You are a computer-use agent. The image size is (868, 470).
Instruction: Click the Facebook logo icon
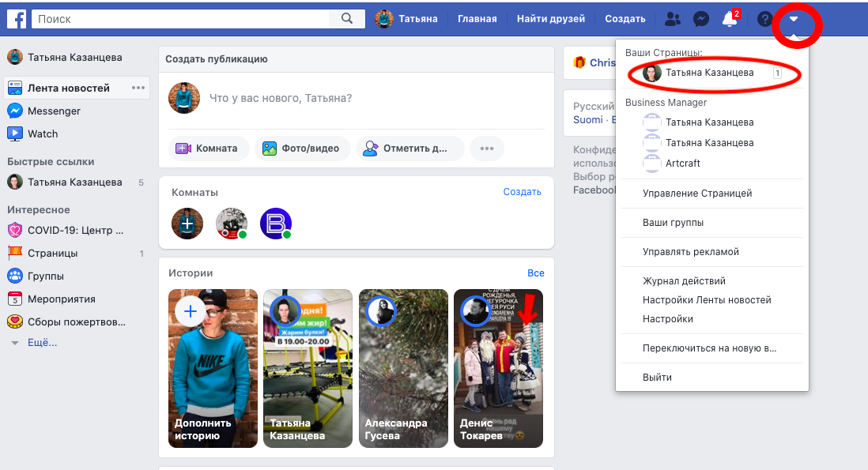tap(16, 19)
